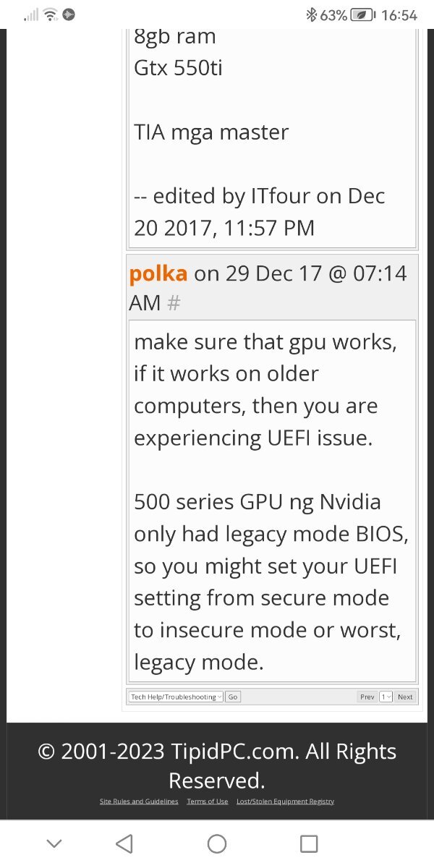Screen dimensions: 434x868
Task: Tap the TipidPC.com copyright footer text
Action: click(x=217, y=765)
